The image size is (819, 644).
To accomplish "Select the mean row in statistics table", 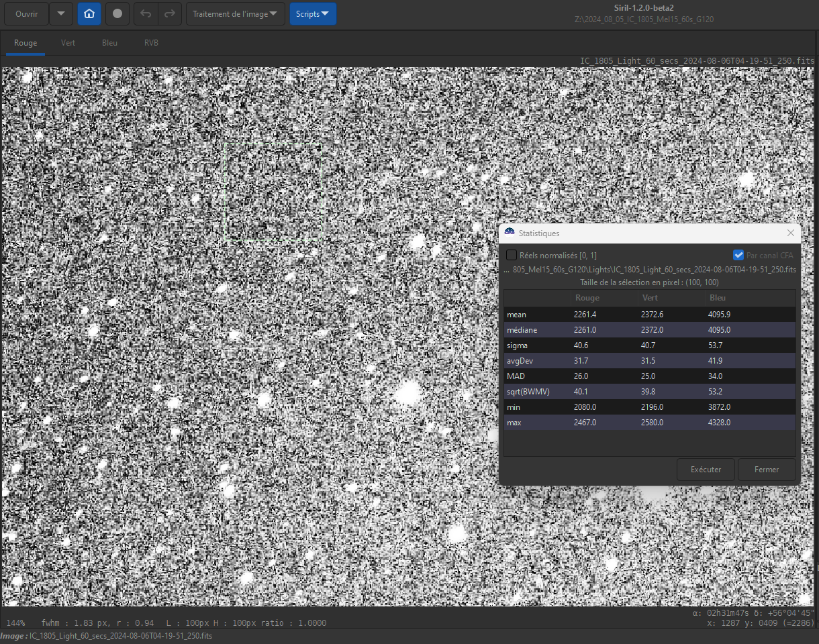I will coord(650,315).
